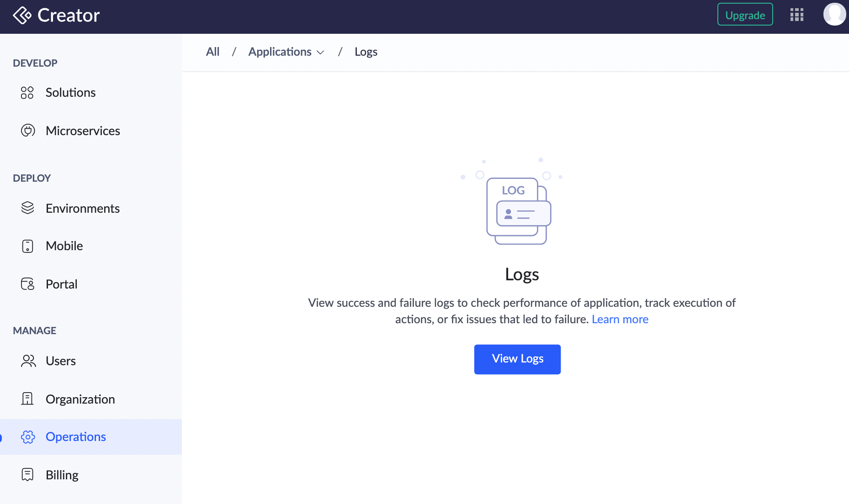This screenshot has width=849, height=504.
Task: Go to Solutions in sidebar
Action: pyautogui.click(x=91, y=93)
